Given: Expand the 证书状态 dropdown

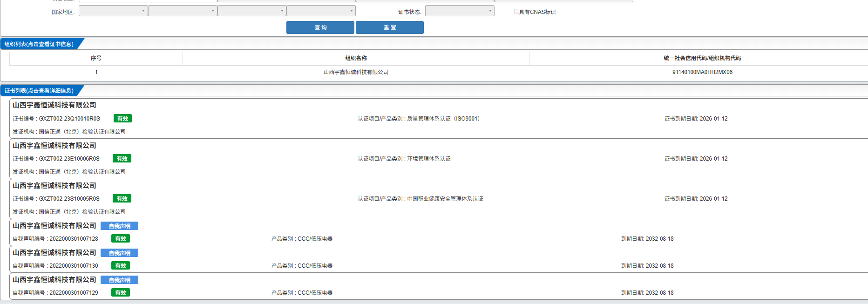Looking at the screenshot, I should (460, 11).
